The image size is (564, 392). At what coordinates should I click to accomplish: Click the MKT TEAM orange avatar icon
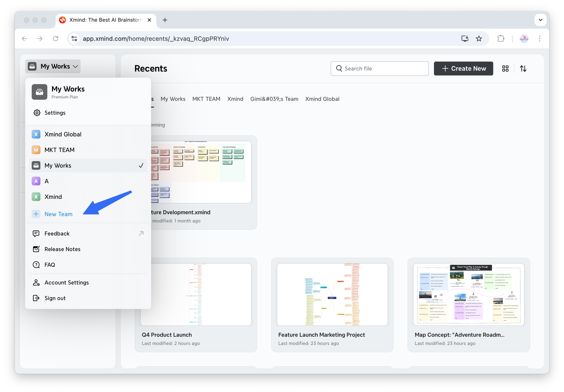click(36, 150)
